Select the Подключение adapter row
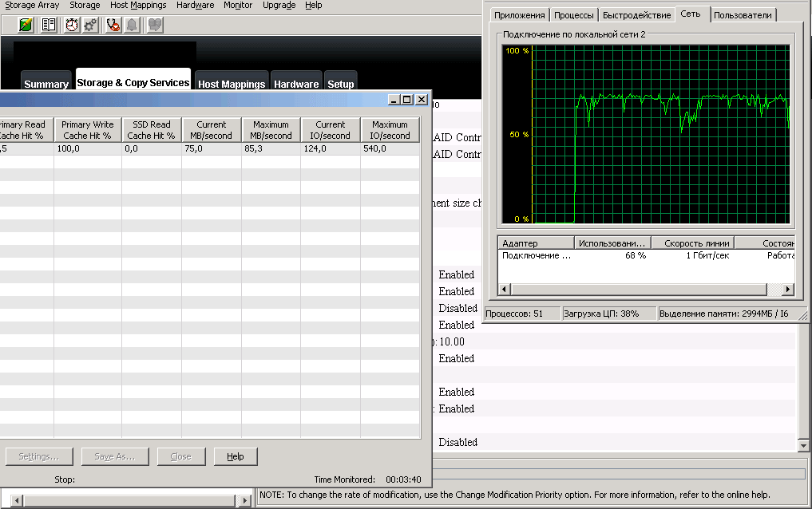Viewport: 812px width, 509px height. (x=536, y=255)
